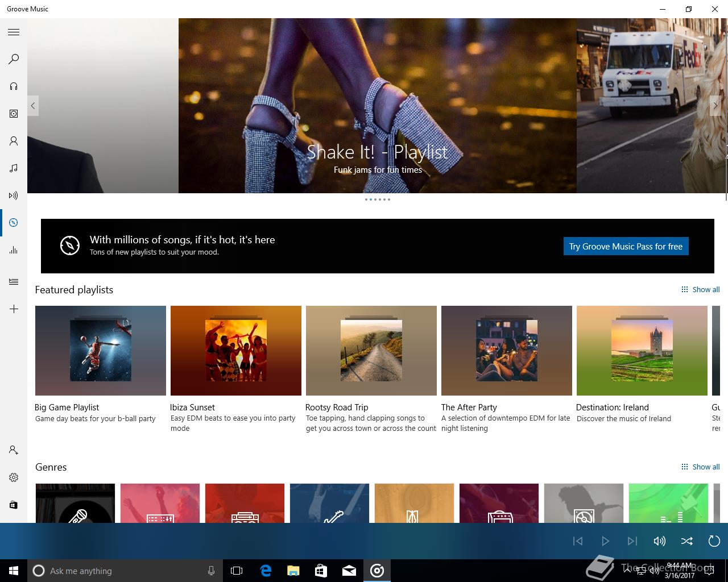Skip to previous track
Viewport: 728px width, 582px height.
[578, 541]
